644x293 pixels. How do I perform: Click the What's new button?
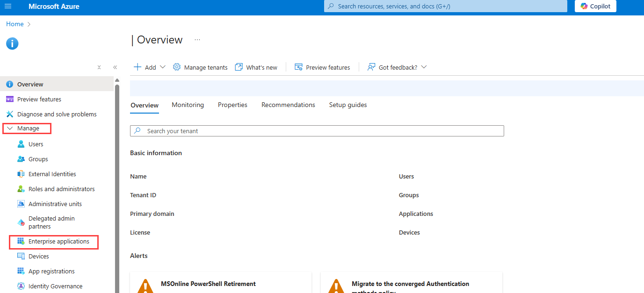click(x=256, y=67)
